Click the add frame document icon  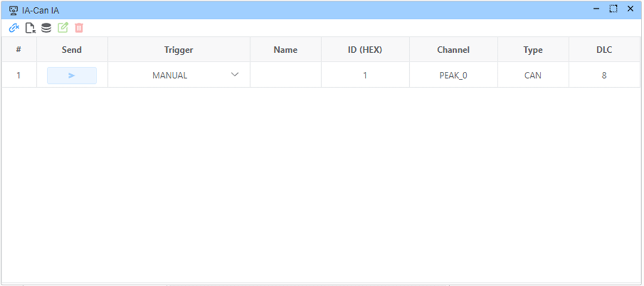30,28
